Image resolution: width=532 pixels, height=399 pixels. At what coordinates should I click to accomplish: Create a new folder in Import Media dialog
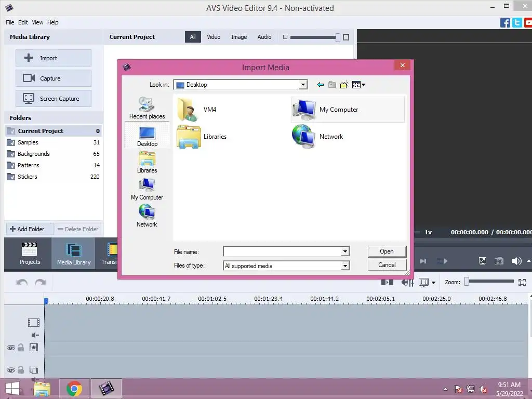pos(344,85)
